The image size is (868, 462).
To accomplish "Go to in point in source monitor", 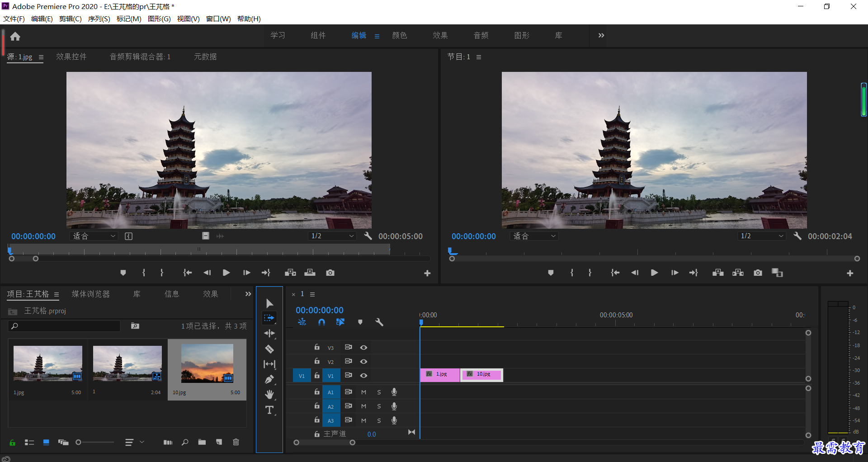I will [188, 273].
